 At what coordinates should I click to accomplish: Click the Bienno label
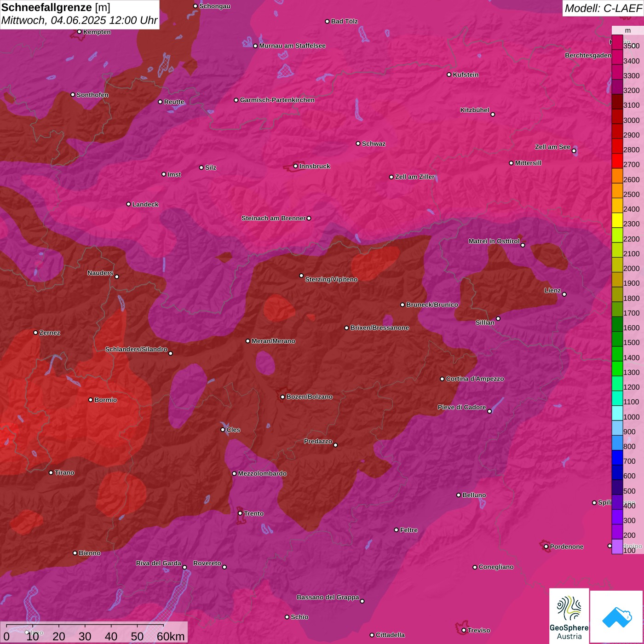tap(90, 553)
